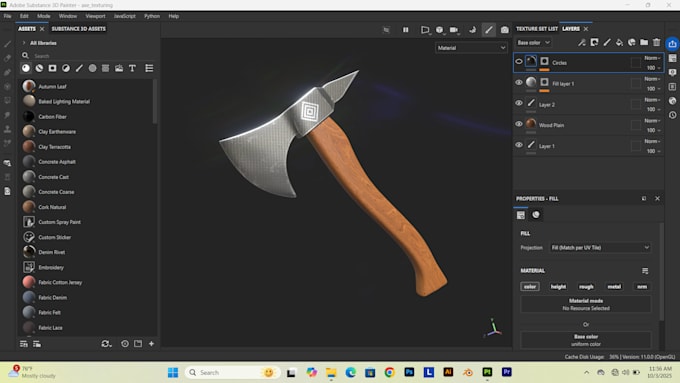Select the Smart masks asset filter icon
The image size is (680, 383).
52,68
